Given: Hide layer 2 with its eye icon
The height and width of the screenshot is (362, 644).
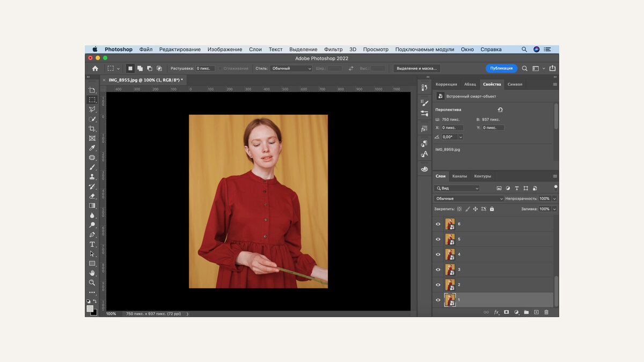Looking at the screenshot, I should [x=438, y=285].
